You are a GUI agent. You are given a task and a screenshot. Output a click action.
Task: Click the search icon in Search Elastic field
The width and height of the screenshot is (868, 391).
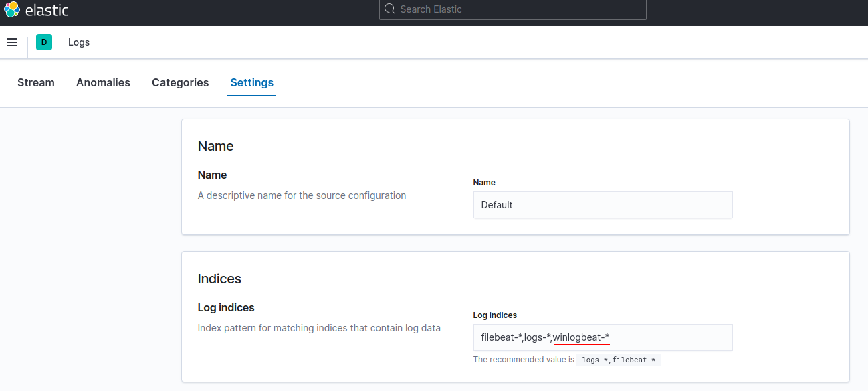click(x=389, y=9)
